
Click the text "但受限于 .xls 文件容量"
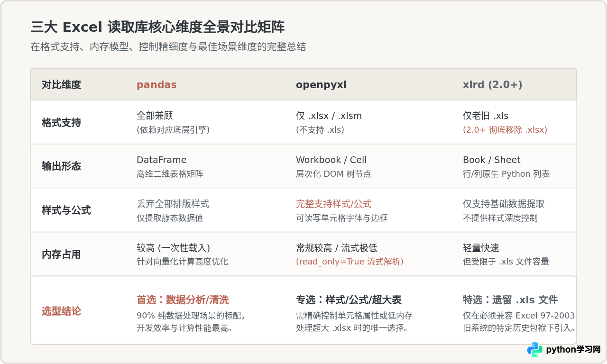tap(506, 262)
